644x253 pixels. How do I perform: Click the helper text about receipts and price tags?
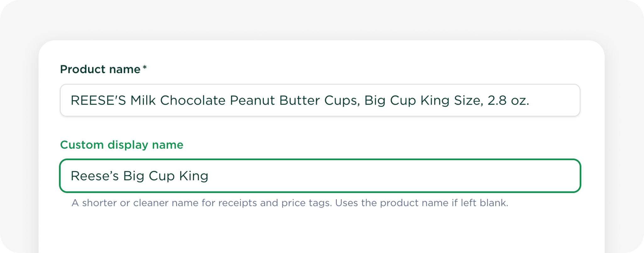(290, 203)
